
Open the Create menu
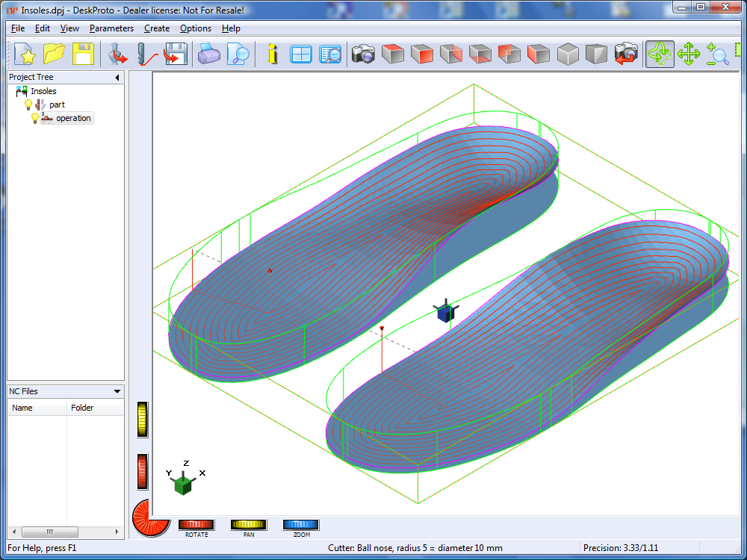coord(157,28)
